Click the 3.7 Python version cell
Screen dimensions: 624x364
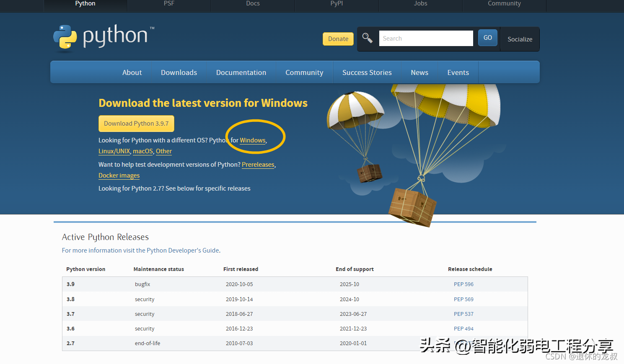(70, 314)
